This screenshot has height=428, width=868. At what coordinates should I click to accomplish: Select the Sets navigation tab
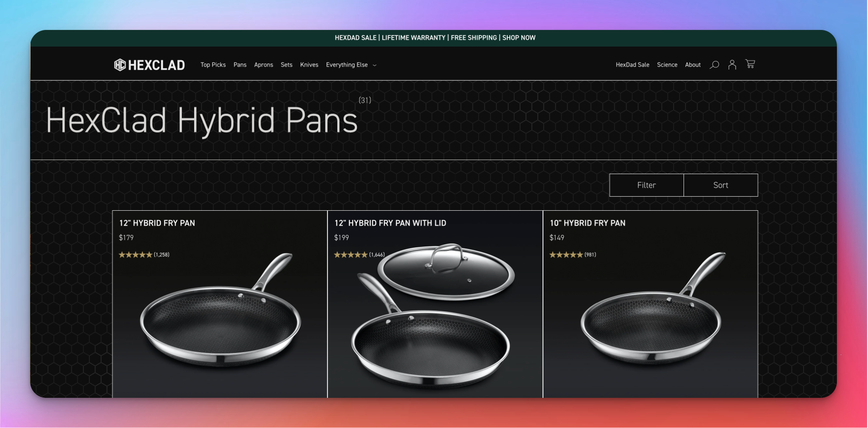(287, 65)
